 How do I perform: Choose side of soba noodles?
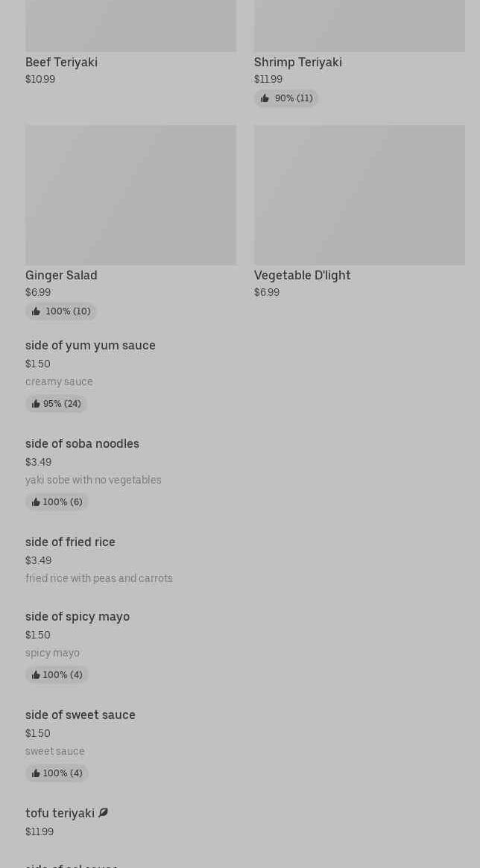82,443
